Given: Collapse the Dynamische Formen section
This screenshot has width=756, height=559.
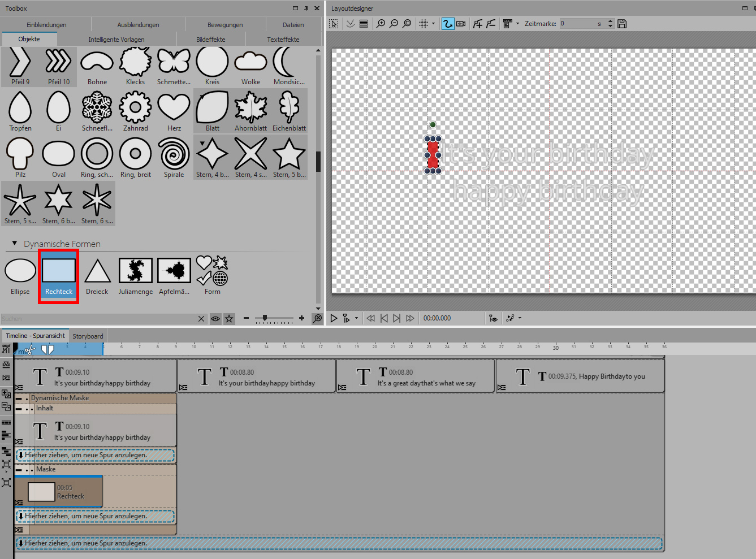Looking at the screenshot, I should pos(15,244).
